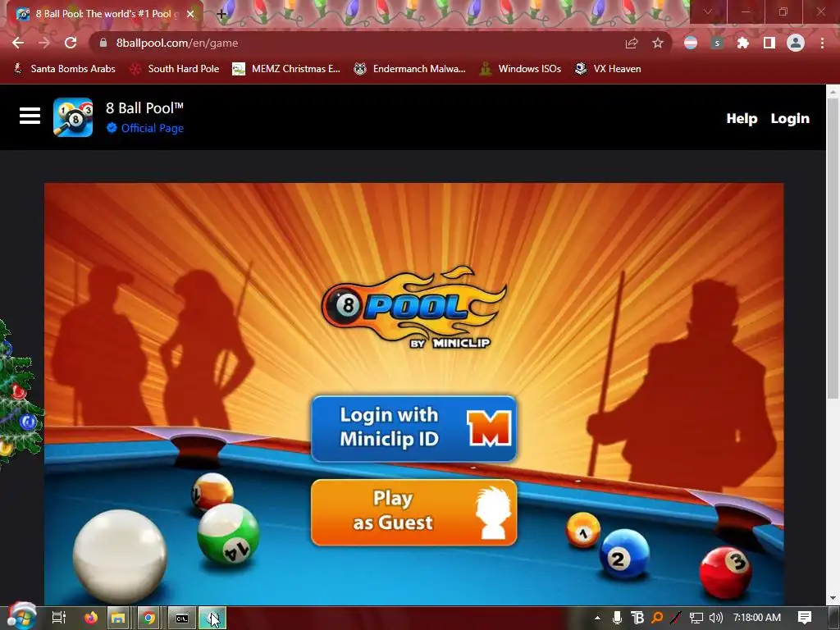Screen dimensions: 840x630
Task: Open the tab search chevron
Action: tap(708, 11)
